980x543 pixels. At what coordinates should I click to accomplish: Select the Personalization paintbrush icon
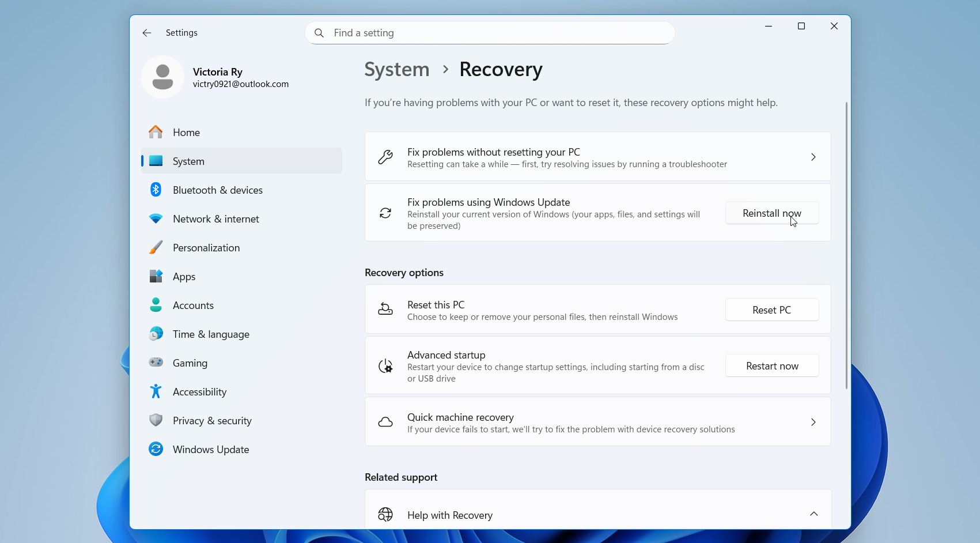click(156, 247)
